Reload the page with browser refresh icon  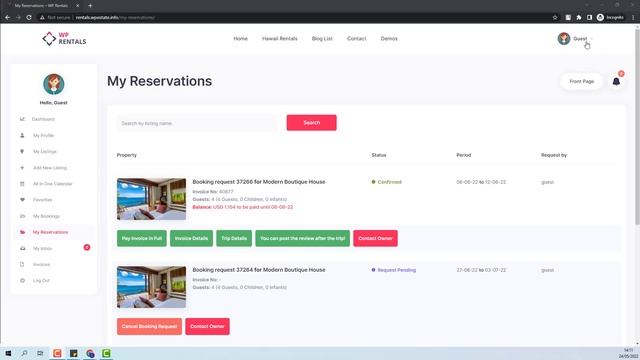pos(29,18)
